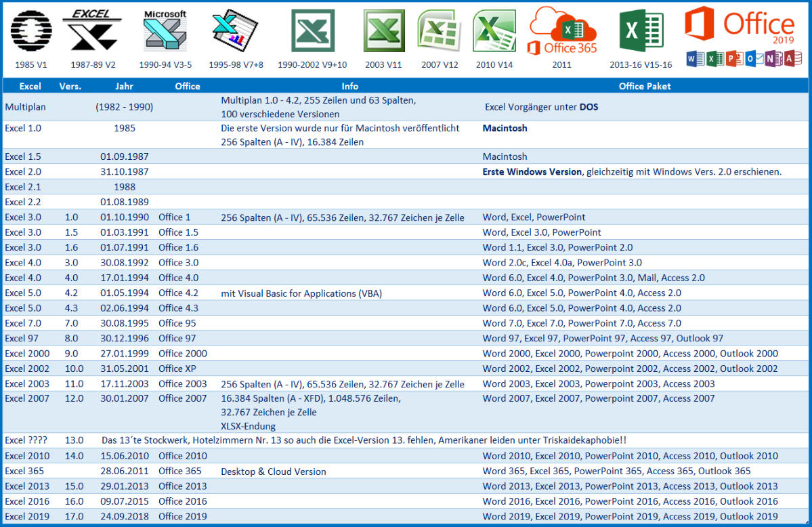Click the large Office 2019 logo
The width and height of the screenshot is (812, 527).
(740, 24)
